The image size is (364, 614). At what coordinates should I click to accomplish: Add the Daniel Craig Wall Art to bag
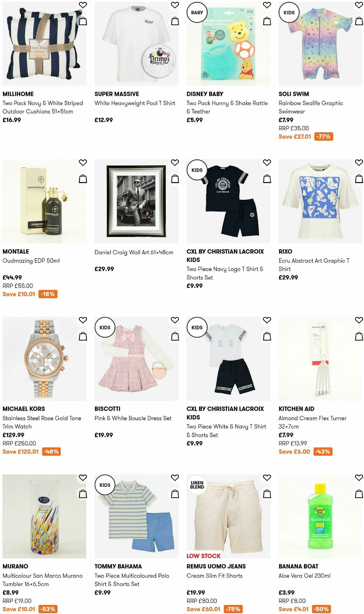pyautogui.click(x=174, y=179)
